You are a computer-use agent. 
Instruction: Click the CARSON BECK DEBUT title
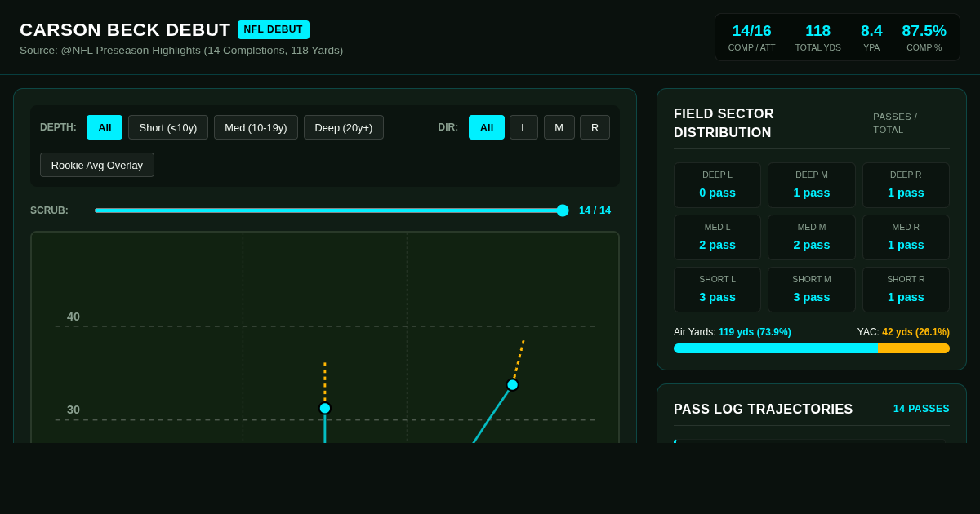[125, 30]
